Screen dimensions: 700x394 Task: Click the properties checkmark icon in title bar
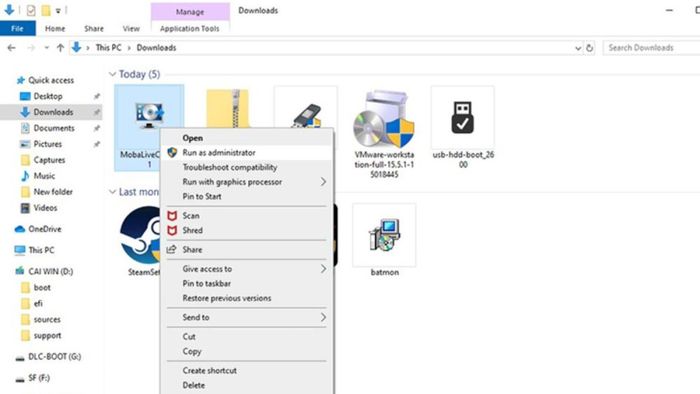click(31, 10)
